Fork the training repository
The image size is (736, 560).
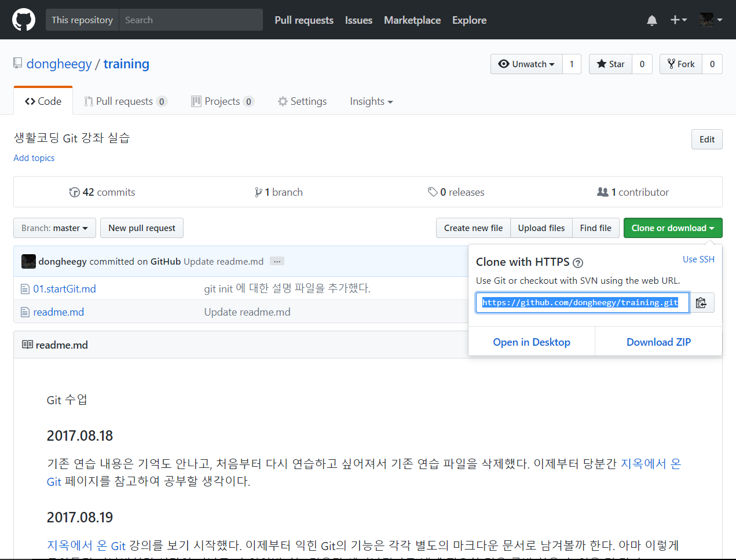point(681,64)
